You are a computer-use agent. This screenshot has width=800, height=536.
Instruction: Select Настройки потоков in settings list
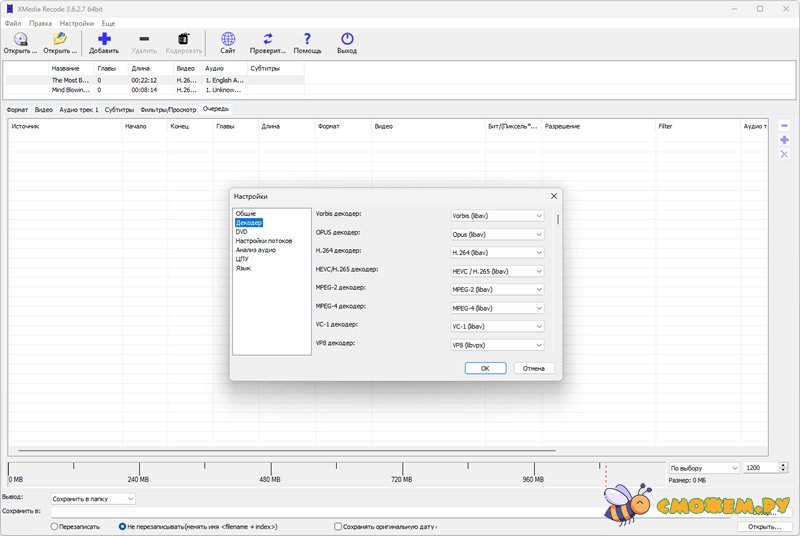click(264, 240)
